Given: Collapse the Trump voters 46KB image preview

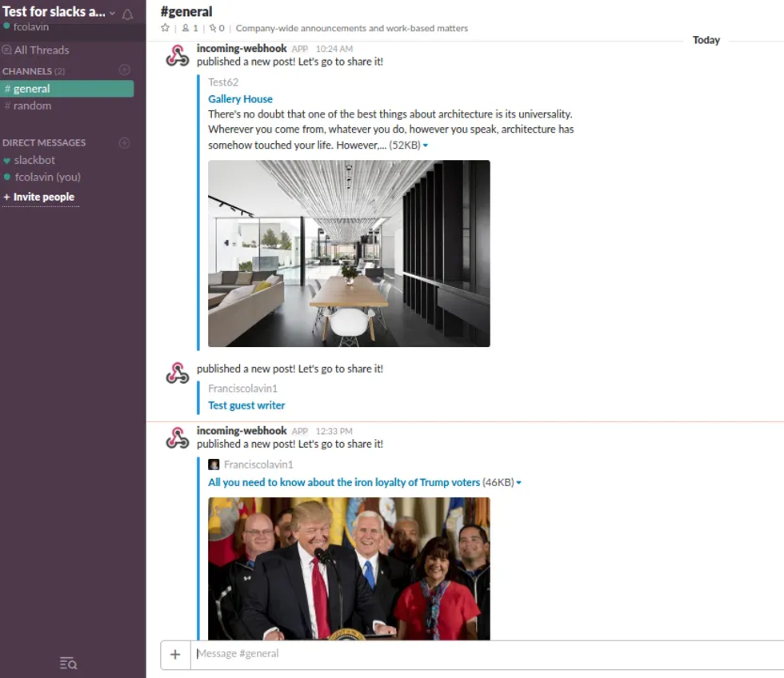Looking at the screenshot, I should pyautogui.click(x=518, y=483).
